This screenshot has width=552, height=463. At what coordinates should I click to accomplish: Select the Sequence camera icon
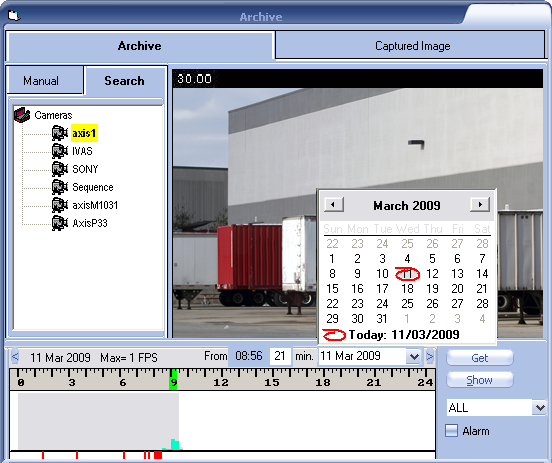60,187
